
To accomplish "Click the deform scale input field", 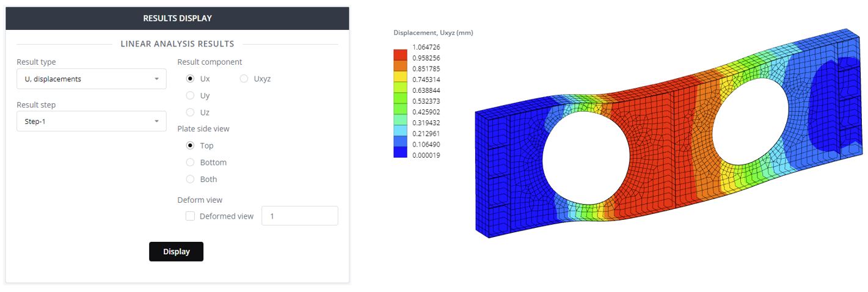I will [x=299, y=216].
